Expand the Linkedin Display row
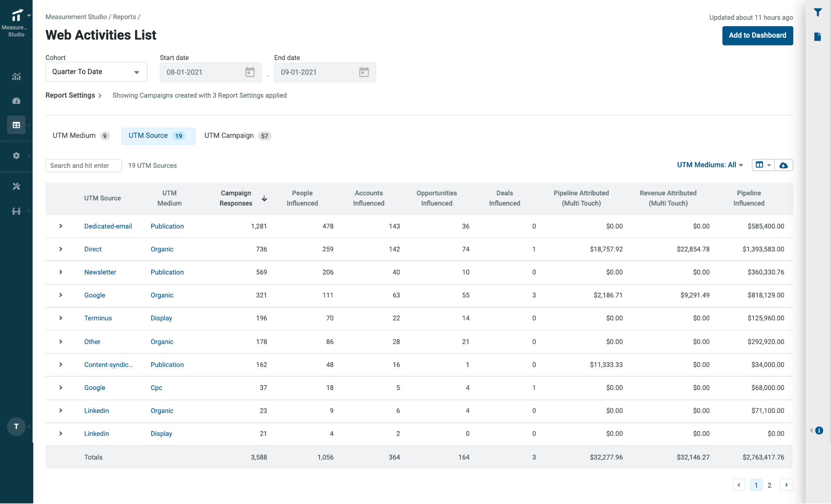831x504 pixels. (61, 434)
